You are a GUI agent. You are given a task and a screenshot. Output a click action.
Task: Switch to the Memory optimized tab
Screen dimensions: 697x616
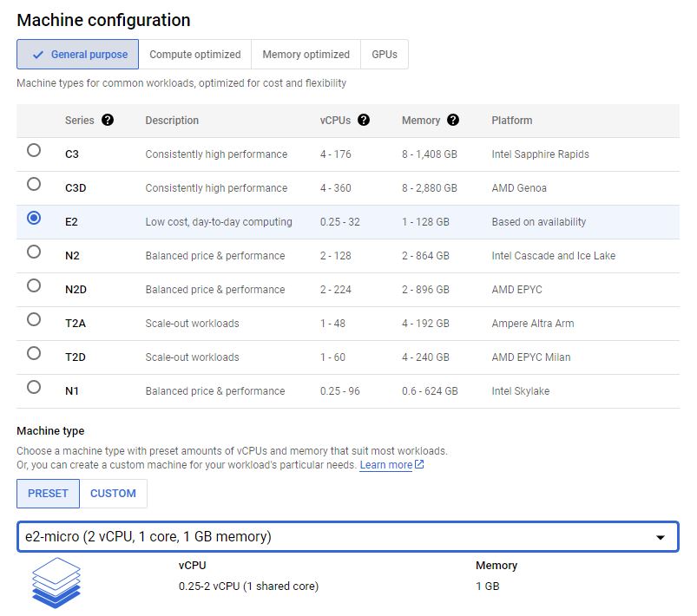(306, 54)
